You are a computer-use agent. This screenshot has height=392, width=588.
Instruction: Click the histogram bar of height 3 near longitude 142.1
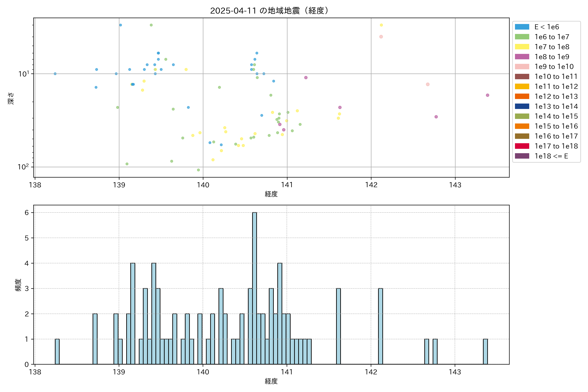click(380, 326)
